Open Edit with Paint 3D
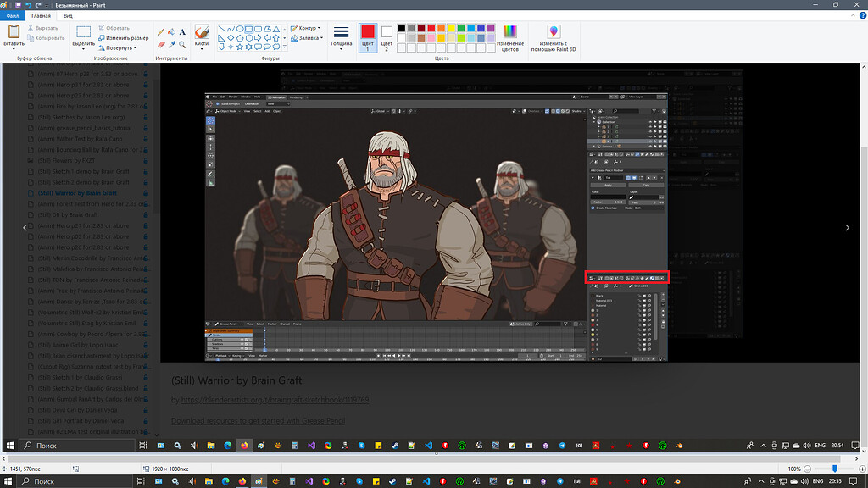The image size is (868, 488). tap(554, 38)
